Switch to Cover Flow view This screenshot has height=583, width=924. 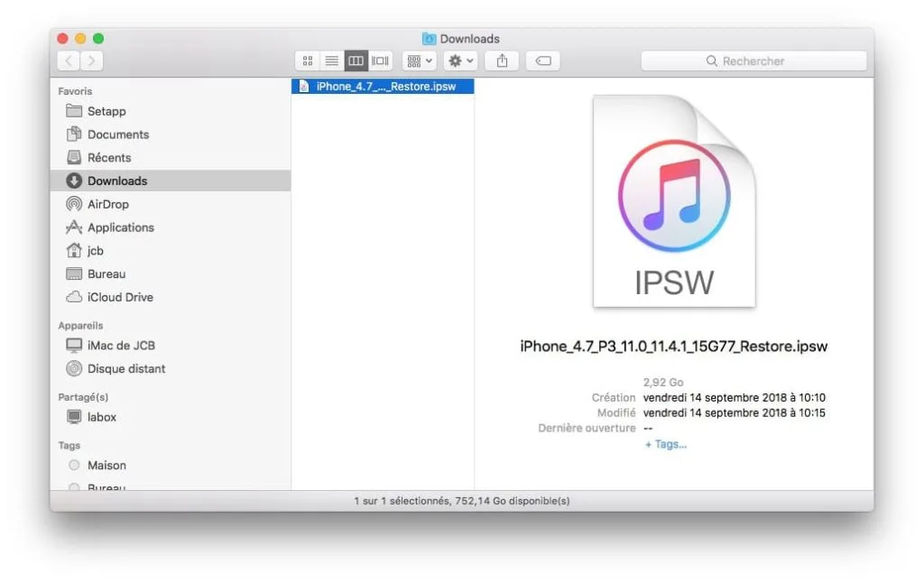pos(381,60)
